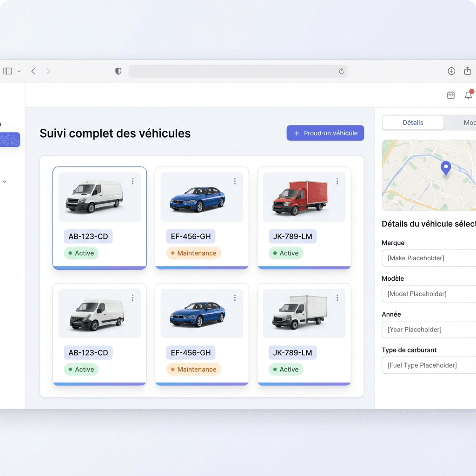Click the browser share icon
This screenshot has width=476, height=476.
click(467, 71)
